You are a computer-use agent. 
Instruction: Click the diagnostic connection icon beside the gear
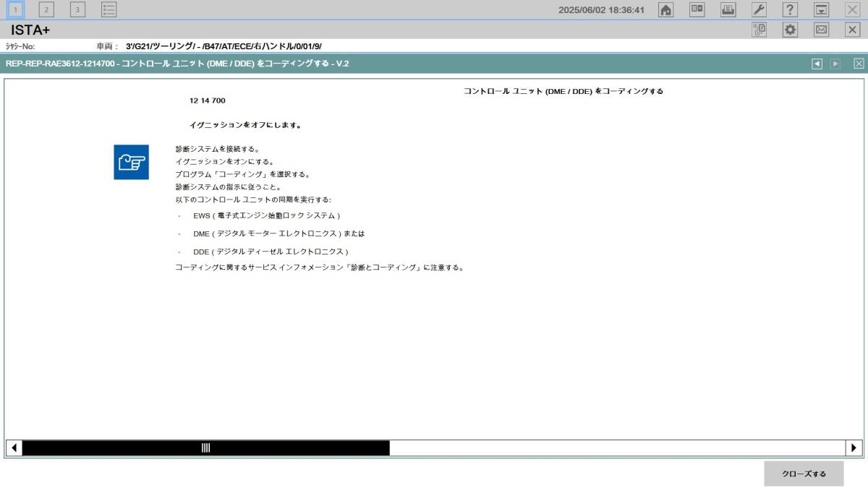(x=758, y=29)
